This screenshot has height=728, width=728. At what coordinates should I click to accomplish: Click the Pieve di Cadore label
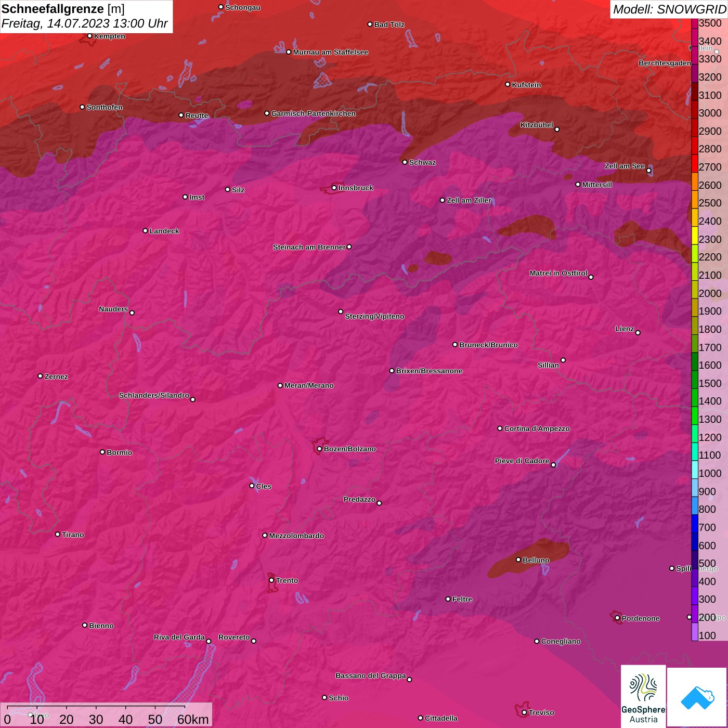click(x=522, y=461)
